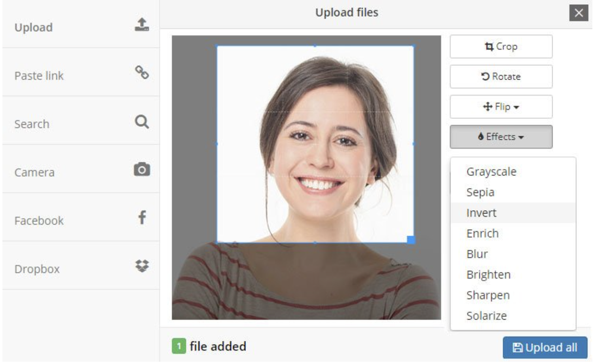The width and height of the screenshot is (594, 364).
Task: Apply the Sepia effect
Action: tap(513, 192)
